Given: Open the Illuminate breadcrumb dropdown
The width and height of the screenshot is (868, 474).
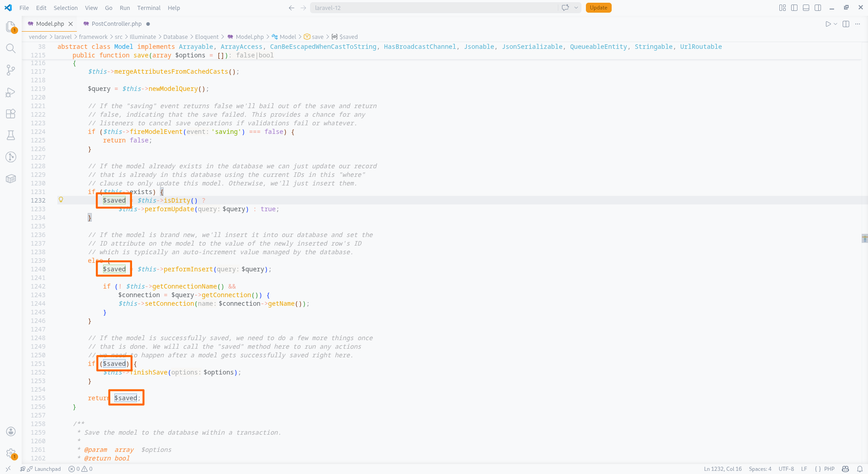Looking at the screenshot, I should 143,37.
